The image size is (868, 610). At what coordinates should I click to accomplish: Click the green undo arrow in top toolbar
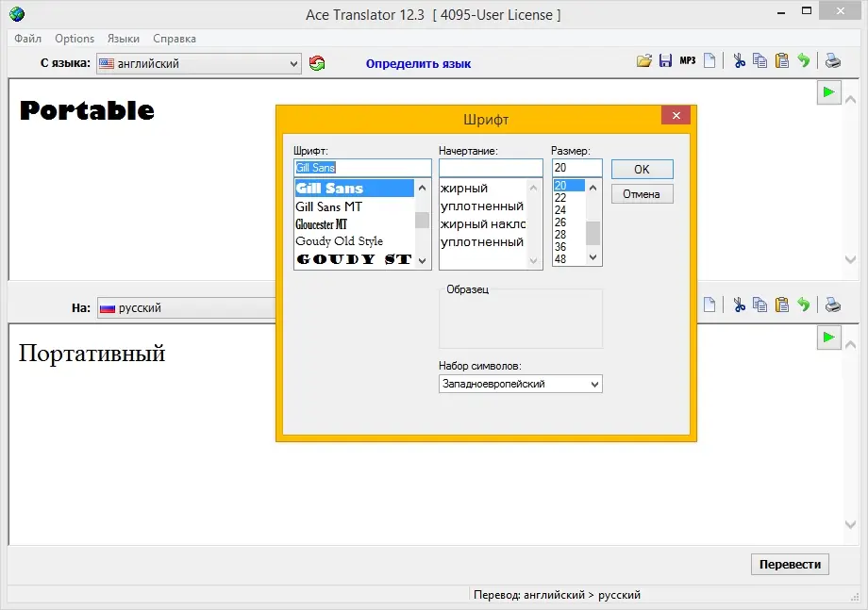pos(803,61)
